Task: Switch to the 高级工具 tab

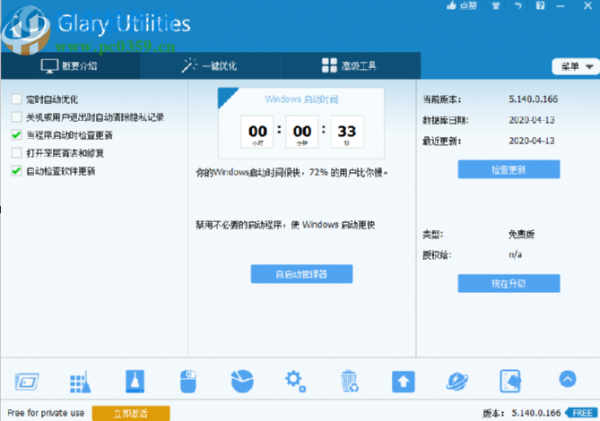Action: tap(351, 65)
